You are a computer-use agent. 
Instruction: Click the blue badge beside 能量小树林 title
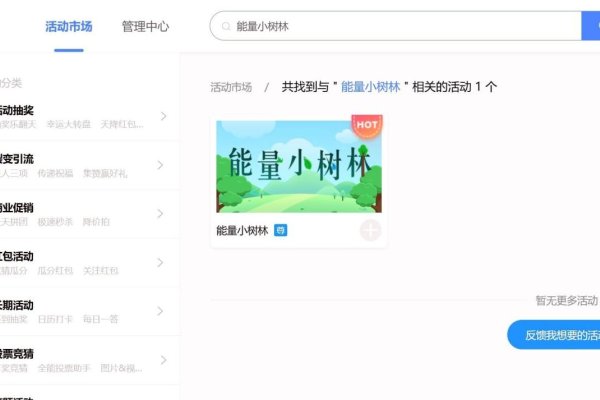[280, 230]
